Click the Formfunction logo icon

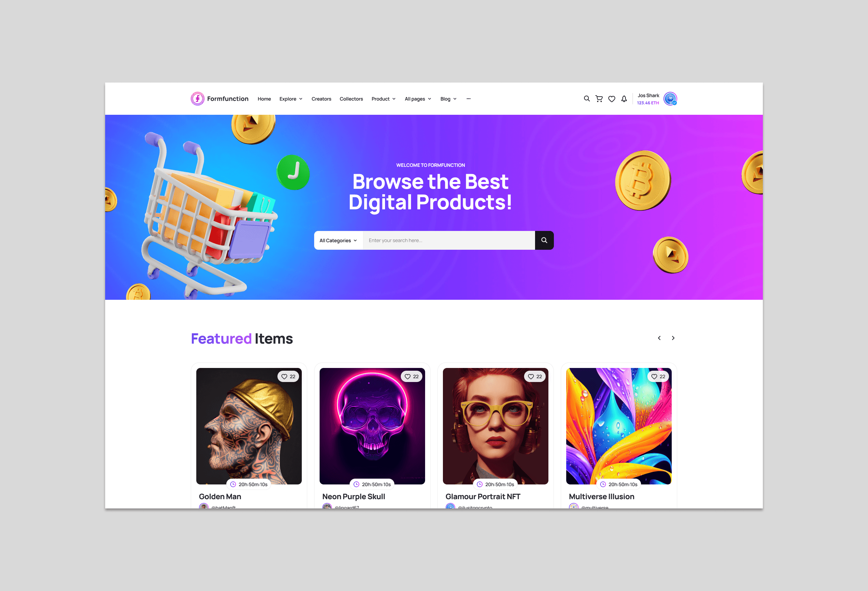(x=198, y=99)
